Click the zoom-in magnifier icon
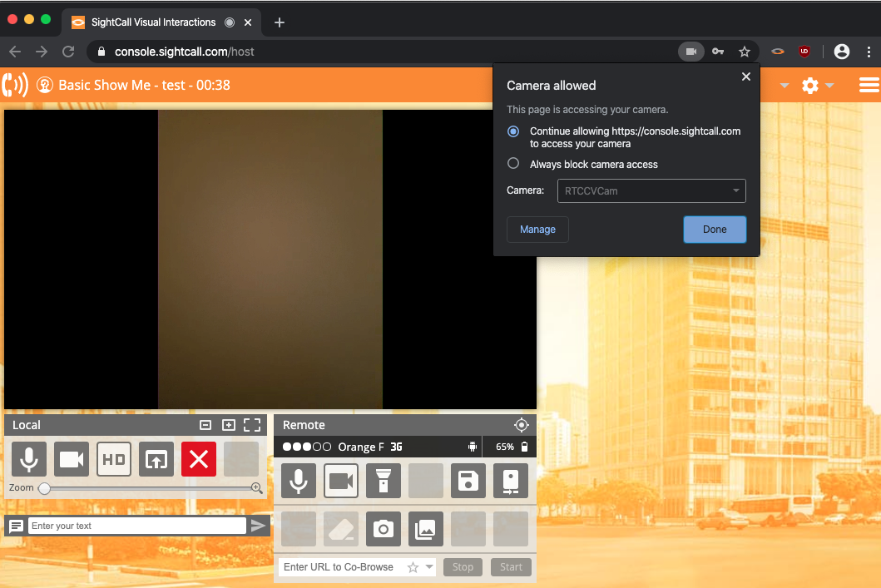881x588 pixels. (257, 488)
